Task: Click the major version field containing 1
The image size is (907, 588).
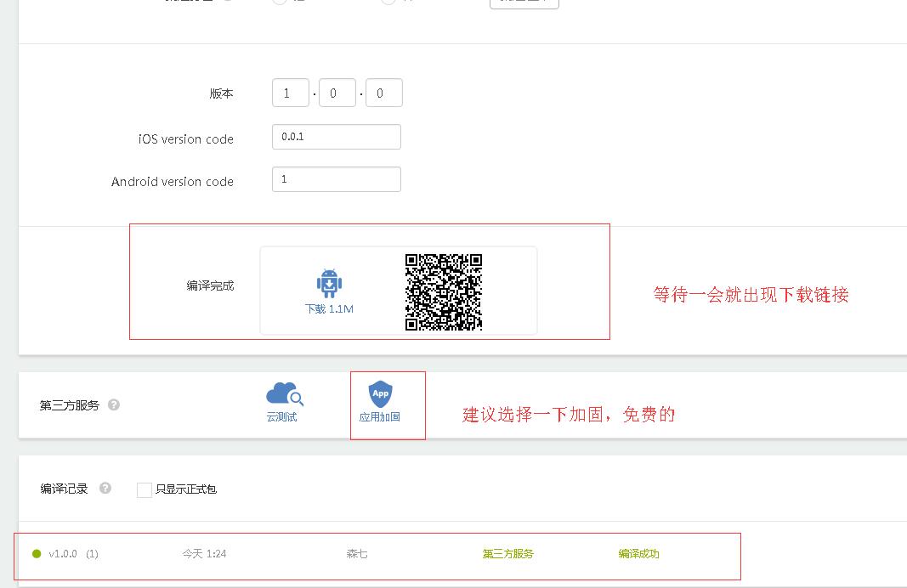Action: (x=291, y=93)
